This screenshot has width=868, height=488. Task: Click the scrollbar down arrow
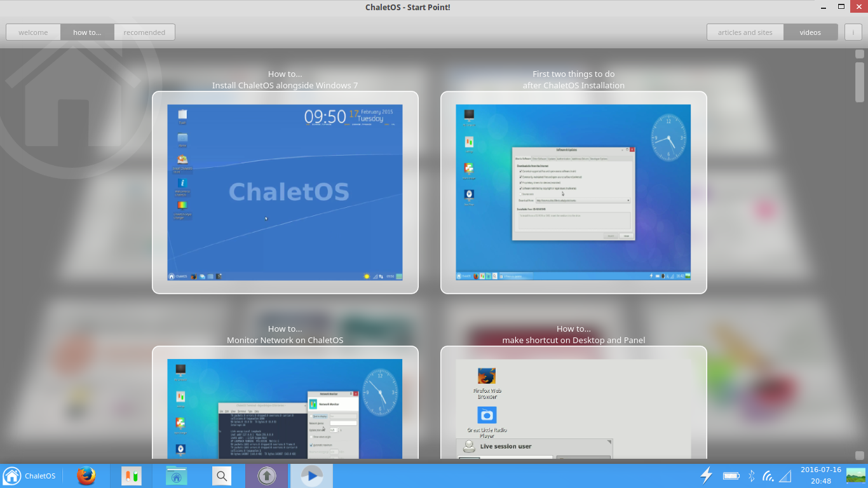pyautogui.click(x=860, y=456)
